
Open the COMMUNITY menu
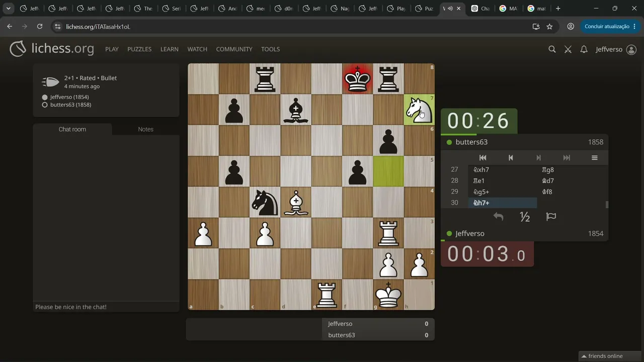(234, 49)
